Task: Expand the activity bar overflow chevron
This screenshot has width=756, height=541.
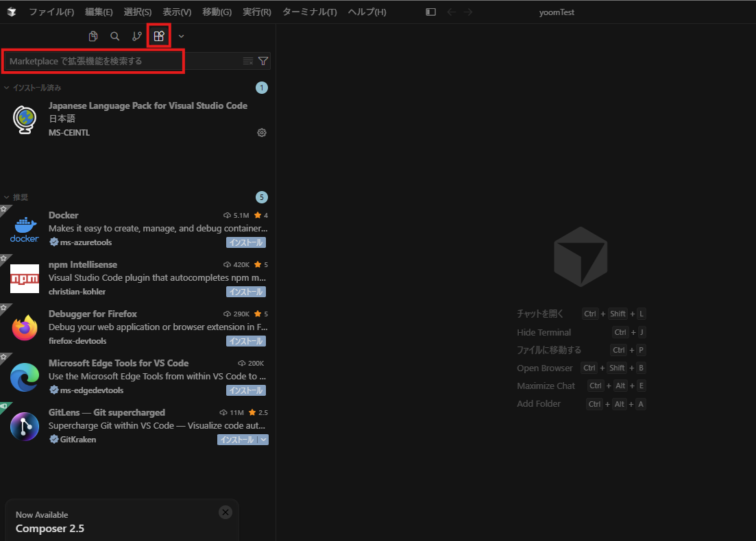Action: point(181,36)
